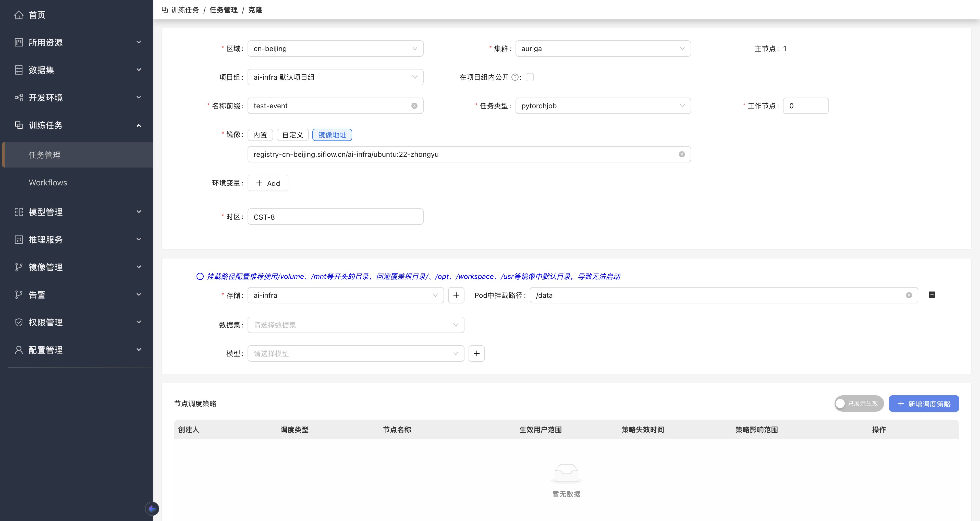The image size is (980, 521).
Task: Click the 调度类型 column header
Action: [295, 430]
